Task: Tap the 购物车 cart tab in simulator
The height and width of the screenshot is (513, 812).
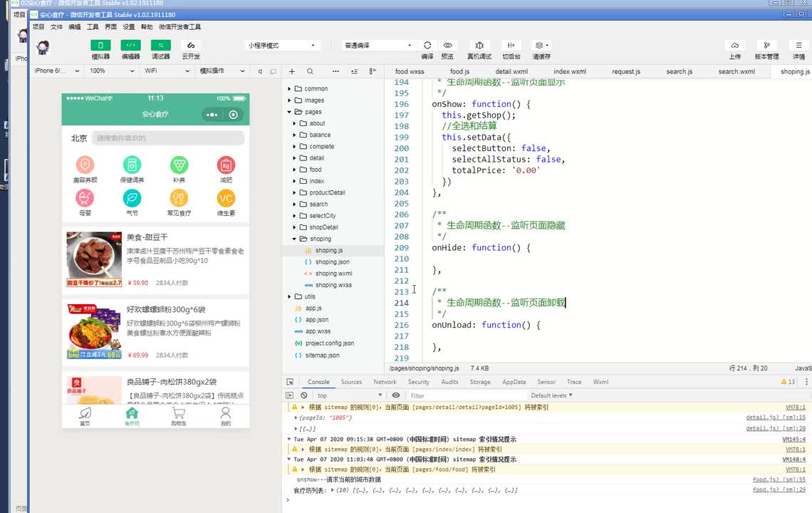Action: tap(178, 416)
